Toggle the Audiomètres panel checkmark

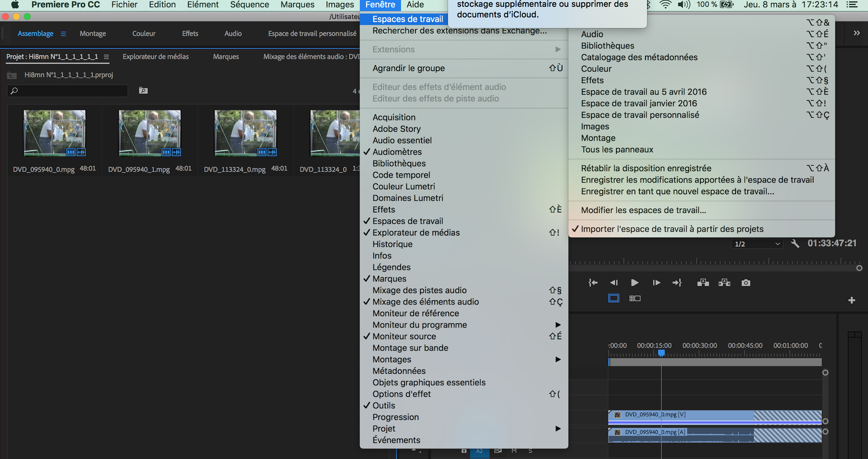[464, 152]
